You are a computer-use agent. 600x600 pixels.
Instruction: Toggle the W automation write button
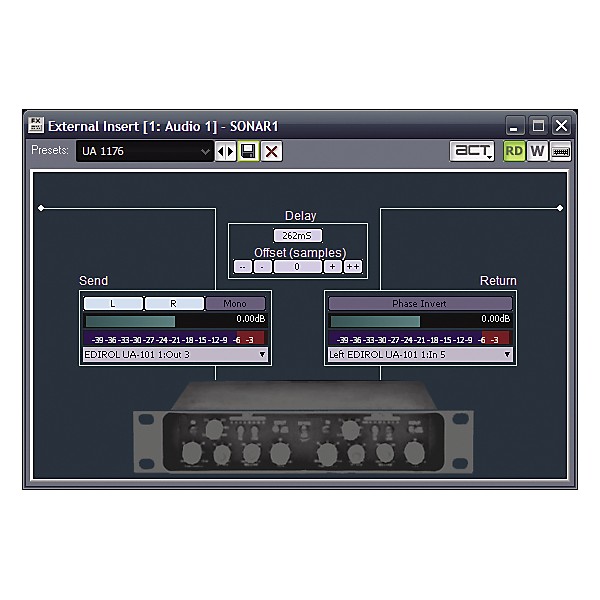(537, 151)
